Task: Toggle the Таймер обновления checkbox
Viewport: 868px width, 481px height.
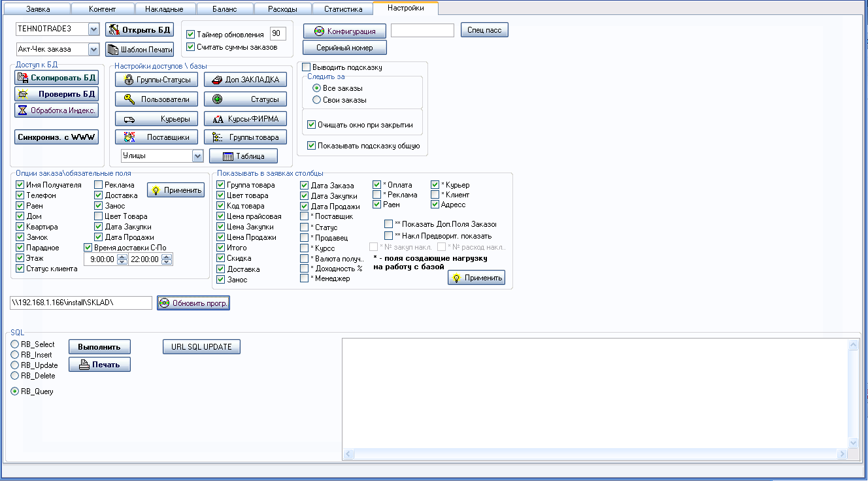Action: click(191, 35)
